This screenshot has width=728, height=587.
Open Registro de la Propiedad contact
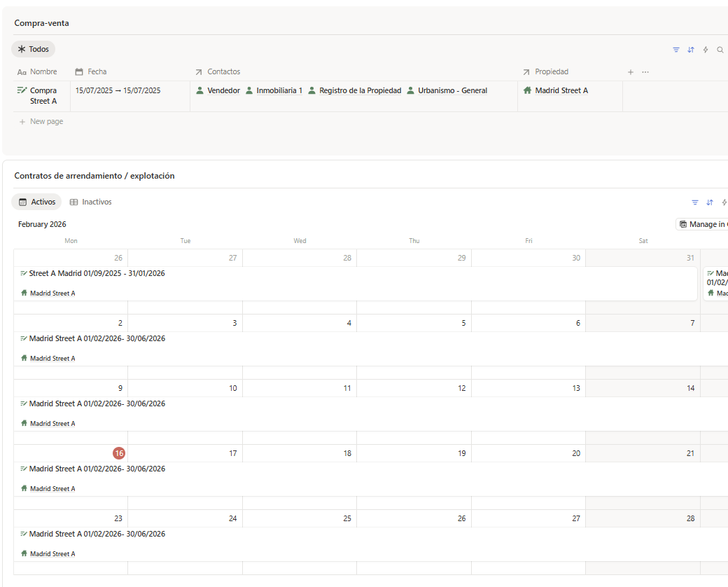click(360, 91)
